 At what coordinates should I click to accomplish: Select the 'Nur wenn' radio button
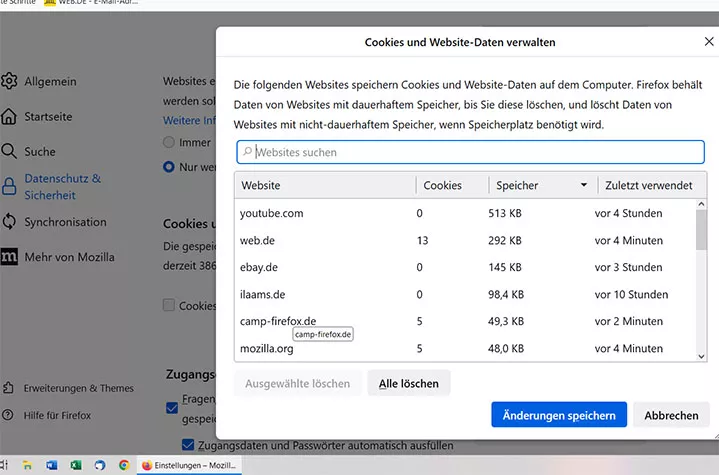pyautogui.click(x=169, y=167)
